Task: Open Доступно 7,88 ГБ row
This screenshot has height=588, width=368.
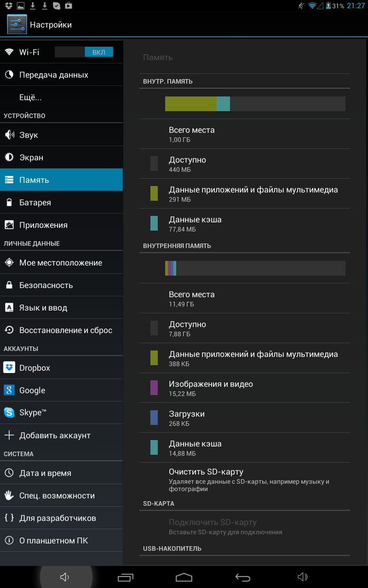Action: point(245,328)
